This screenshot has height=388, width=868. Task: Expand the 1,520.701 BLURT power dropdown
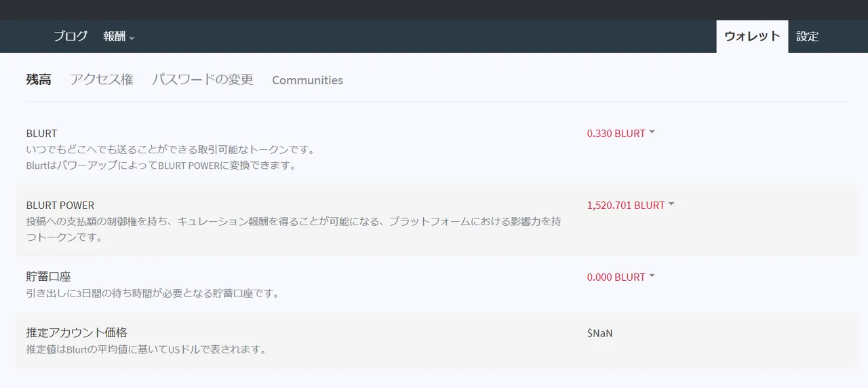631,205
